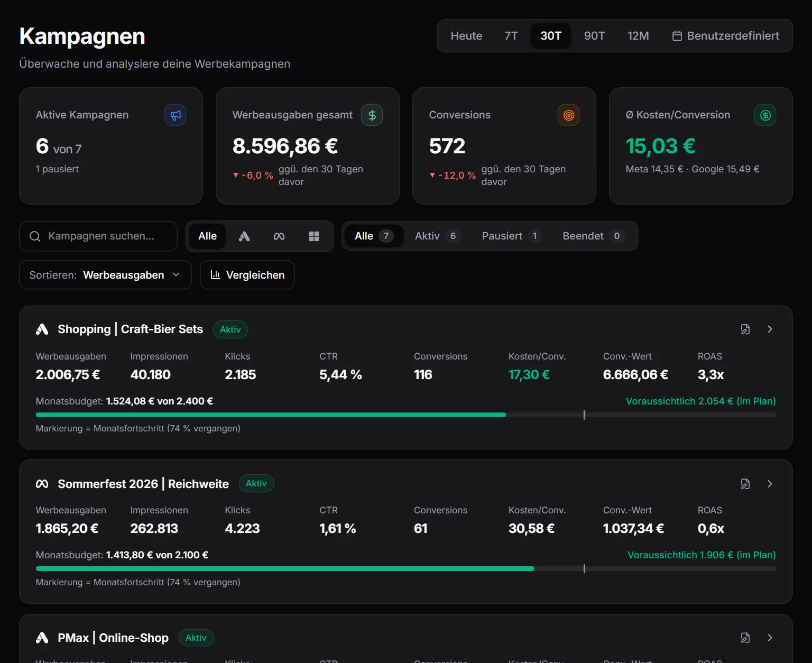Click the Vergleichen button

[x=247, y=275]
